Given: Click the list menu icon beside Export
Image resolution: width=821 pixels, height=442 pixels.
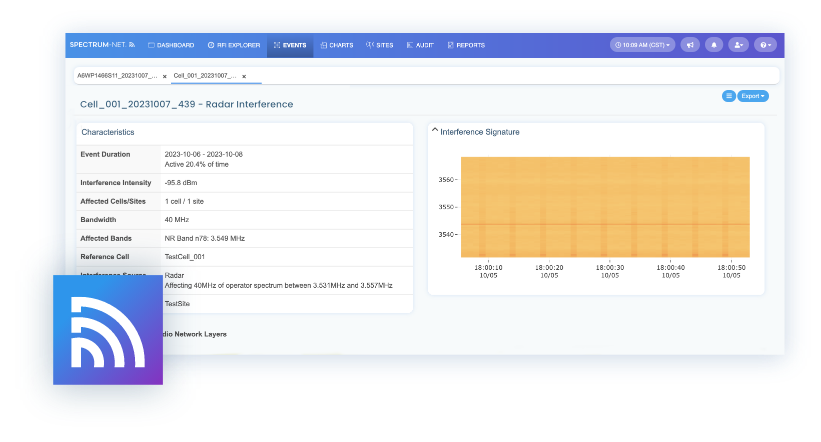Looking at the screenshot, I should click(x=728, y=96).
